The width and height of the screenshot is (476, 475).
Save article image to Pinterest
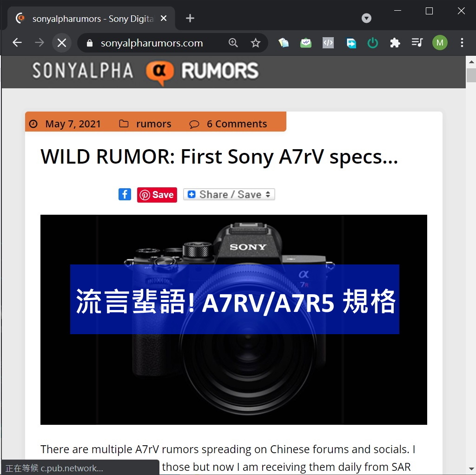[x=157, y=195]
